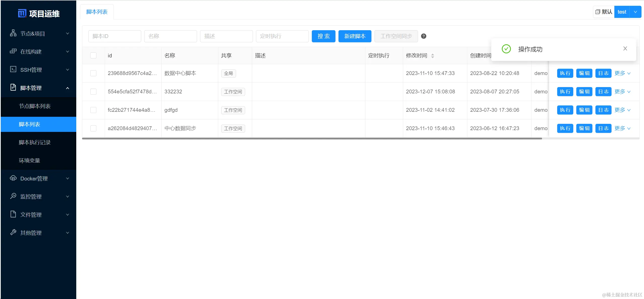Edit the gdfgd script

pos(584,110)
